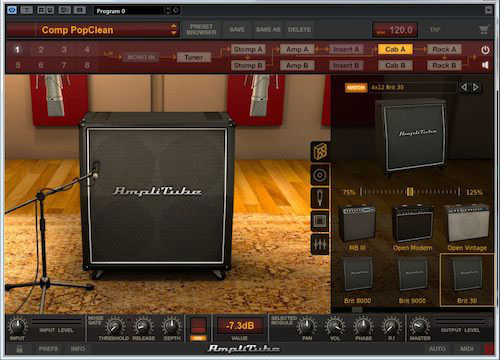Screen dimensions: 500x360
Task: Select the Open Vintage cabinet thumbnail
Action: click(x=467, y=228)
